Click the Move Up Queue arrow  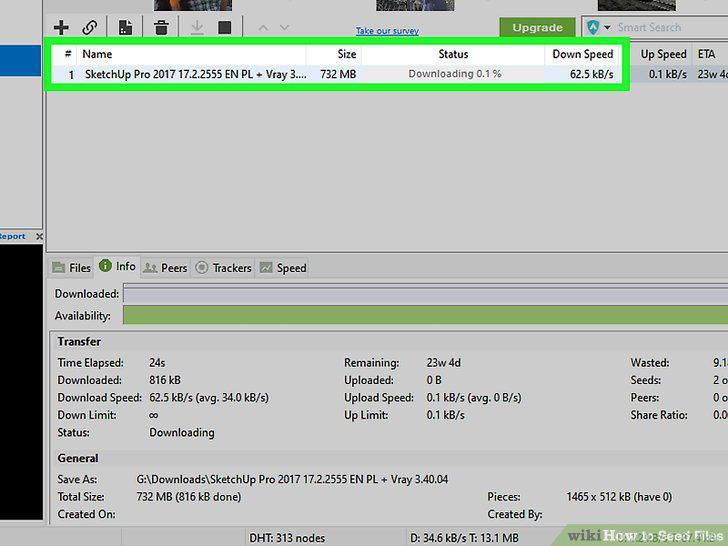pos(263,28)
